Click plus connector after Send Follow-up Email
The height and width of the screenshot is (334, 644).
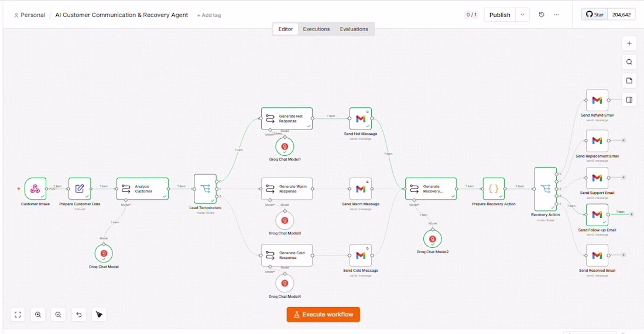tap(632, 214)
